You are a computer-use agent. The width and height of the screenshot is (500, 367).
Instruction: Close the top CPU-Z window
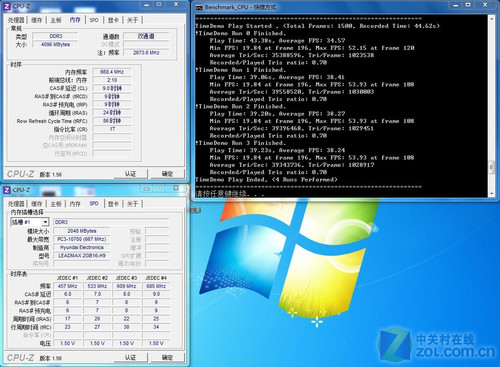(176, 5)
